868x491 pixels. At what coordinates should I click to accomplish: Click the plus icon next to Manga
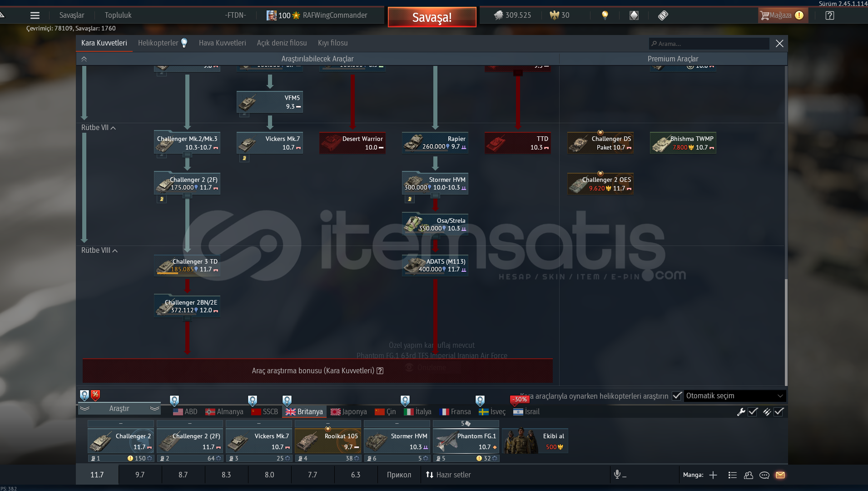pos(713,475)
